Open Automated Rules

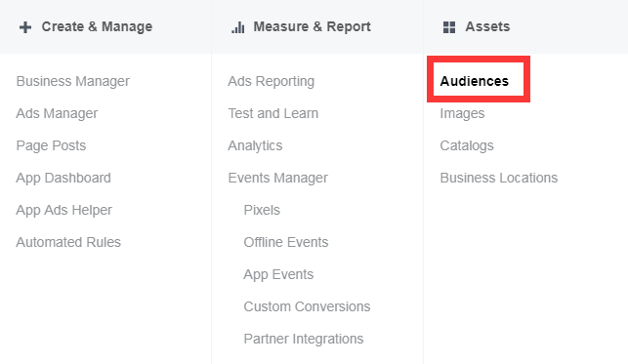coord(68,242)
